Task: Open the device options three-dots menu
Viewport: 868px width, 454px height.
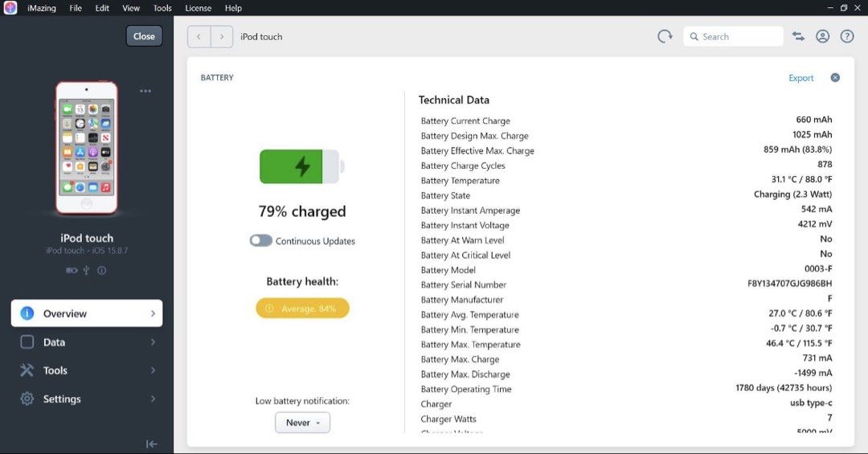Action: pos(145,91)
